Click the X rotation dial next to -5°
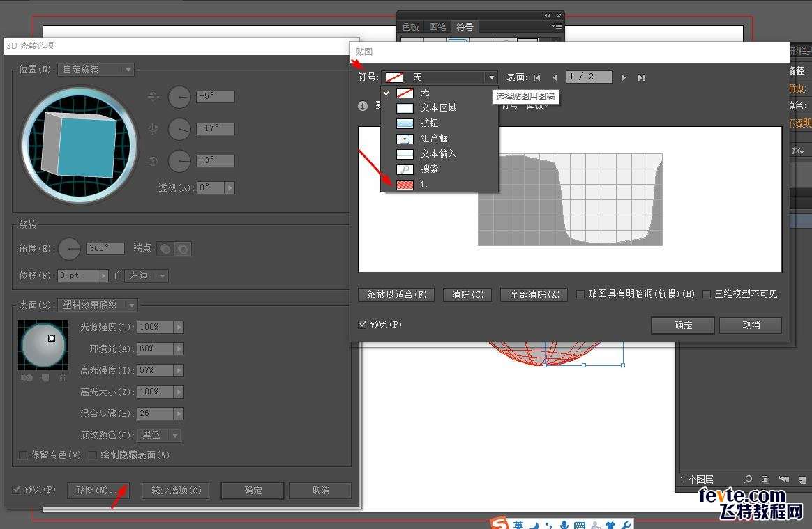812x529 pixels. click(180, 97)
